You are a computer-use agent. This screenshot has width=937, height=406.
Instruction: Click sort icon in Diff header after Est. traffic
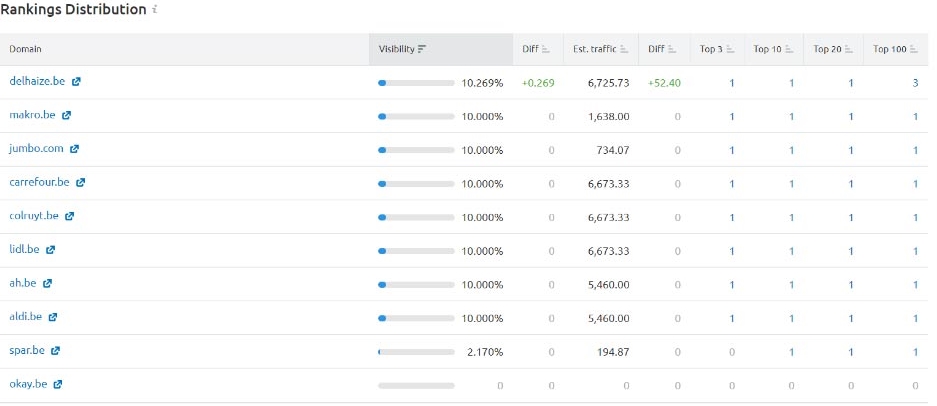672,49
